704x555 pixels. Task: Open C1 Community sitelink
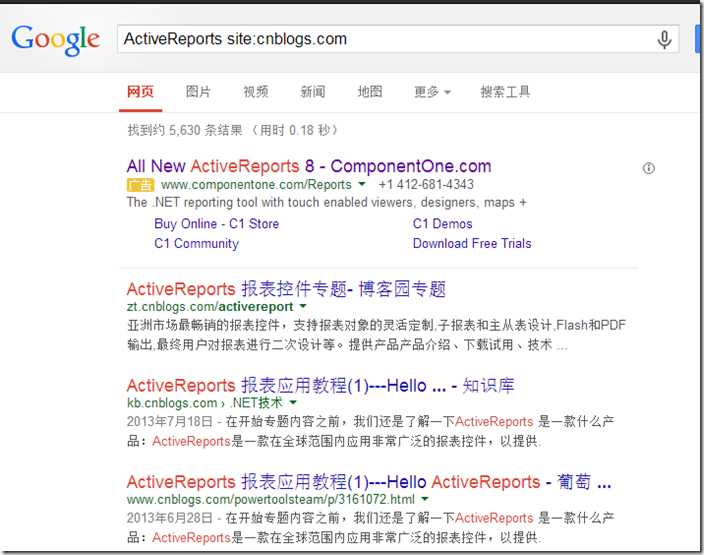pos(196,243)
